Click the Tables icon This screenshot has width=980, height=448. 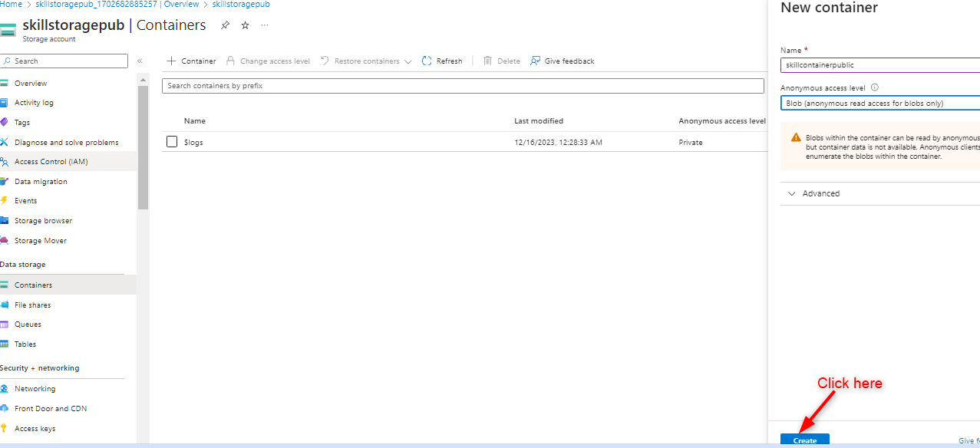[x=5, y=344]
